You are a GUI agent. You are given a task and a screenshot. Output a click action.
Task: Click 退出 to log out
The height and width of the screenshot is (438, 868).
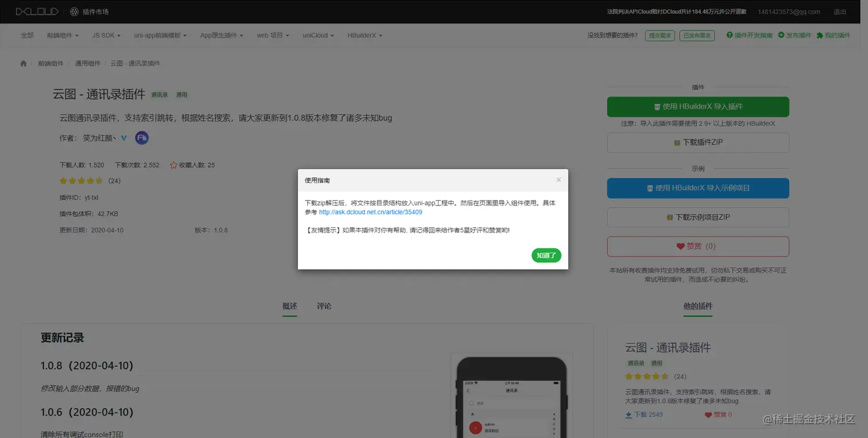[840, 11]
